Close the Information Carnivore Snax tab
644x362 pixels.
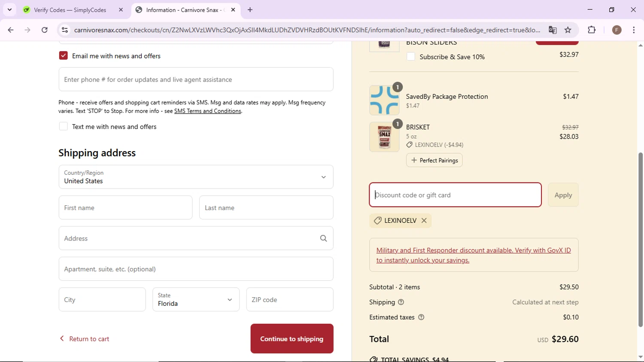click(233, 10)
